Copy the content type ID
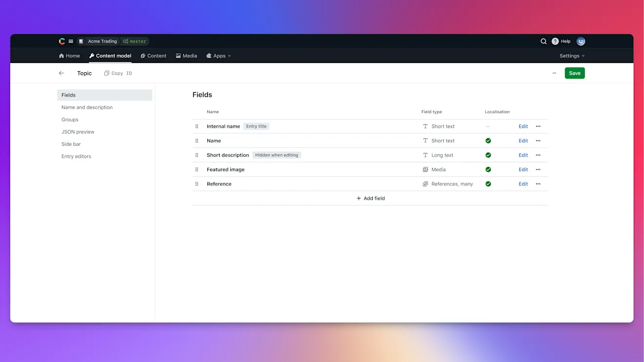644x362 pixels. (118, 73)
